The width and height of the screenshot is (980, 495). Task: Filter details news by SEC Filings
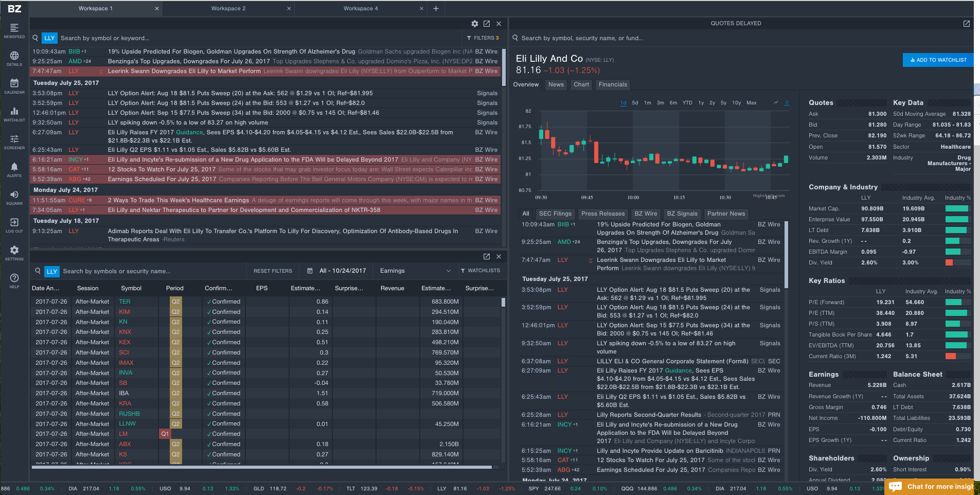click(555, 214)
